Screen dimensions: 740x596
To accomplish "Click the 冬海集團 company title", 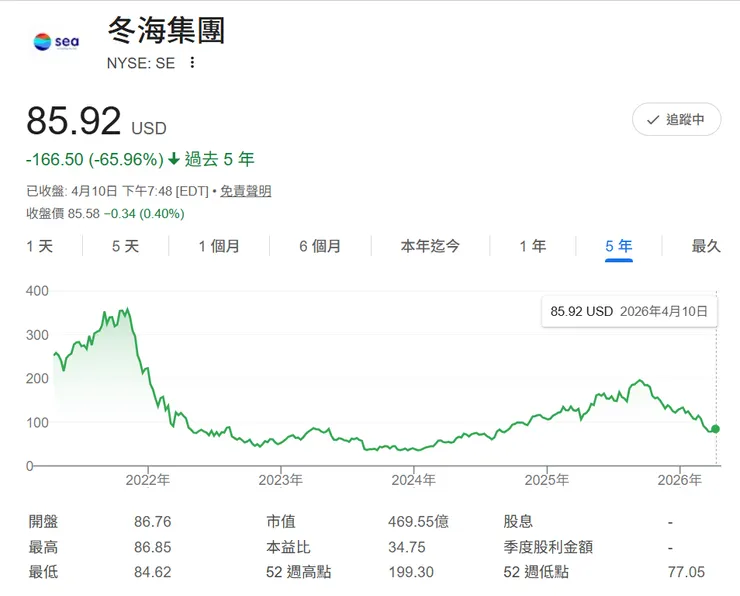I will tap(167, 30).
